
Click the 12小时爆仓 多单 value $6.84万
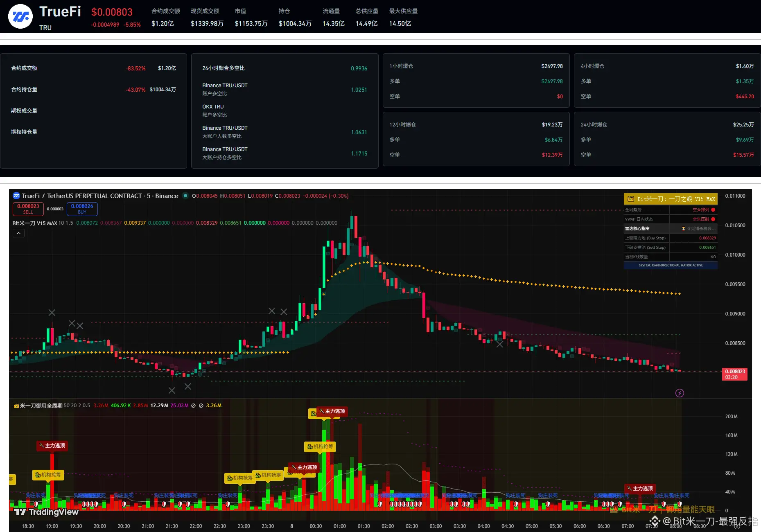[554, 140]
